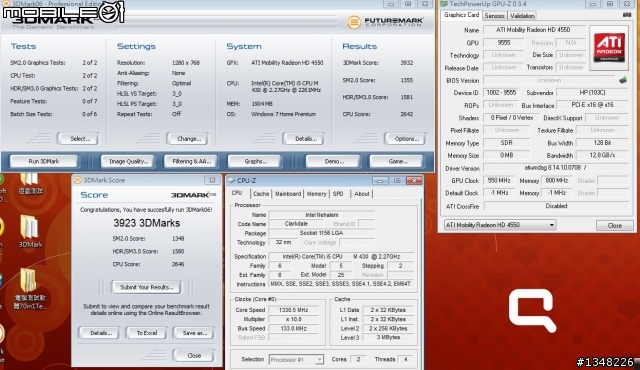Click the Driver Version field in GPU-Z
Screen dimensions: 640x370
click(x=556, y=168)
